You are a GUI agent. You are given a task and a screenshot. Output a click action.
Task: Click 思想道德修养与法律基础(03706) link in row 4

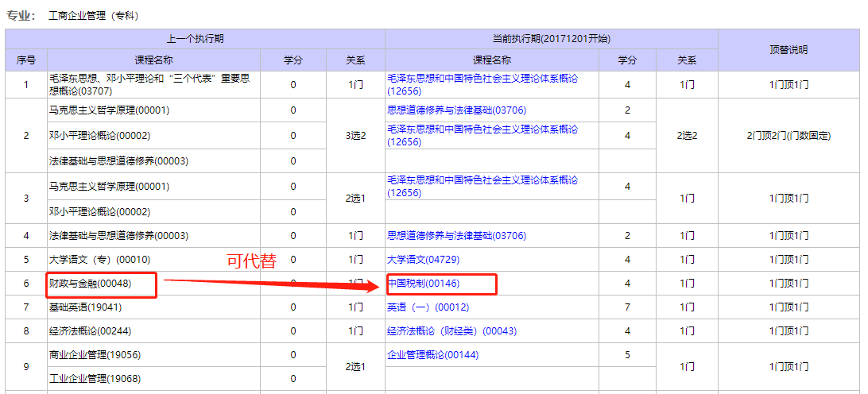pos(456,236)
